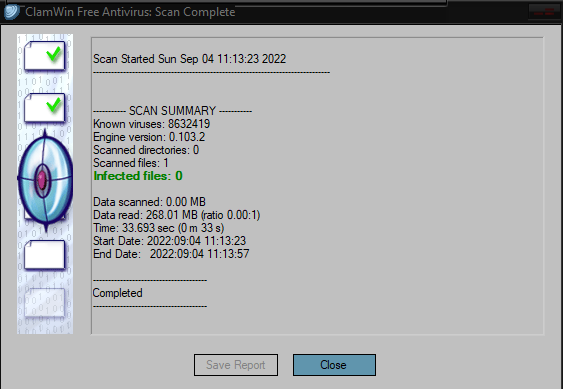The height and width of the screenshot is (389, 563).
Task: Click the "Data read: 268.01 MB" line
Action: (177, 215)
